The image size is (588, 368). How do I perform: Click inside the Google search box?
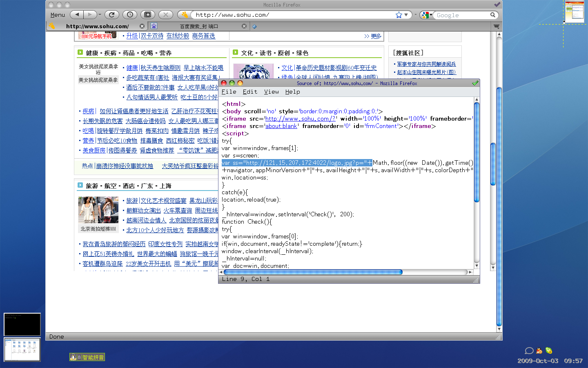click(462, 15)
